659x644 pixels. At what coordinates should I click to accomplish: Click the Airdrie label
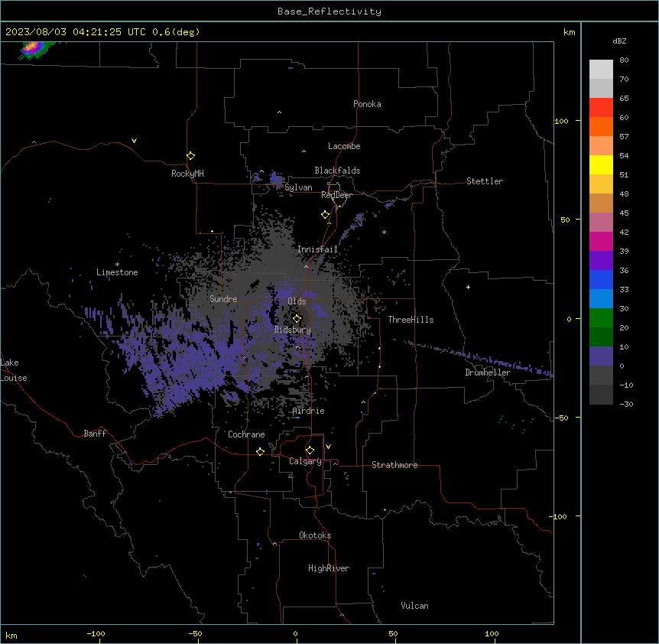click(309, 411)
